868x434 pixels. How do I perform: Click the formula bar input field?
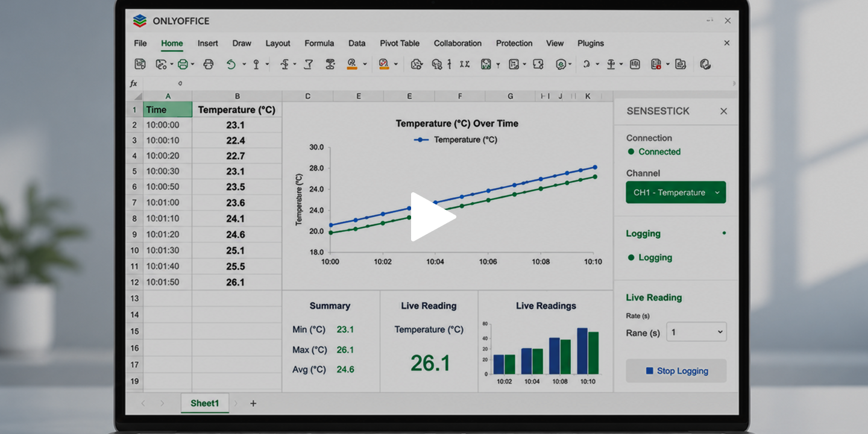(x=438, y=84)
